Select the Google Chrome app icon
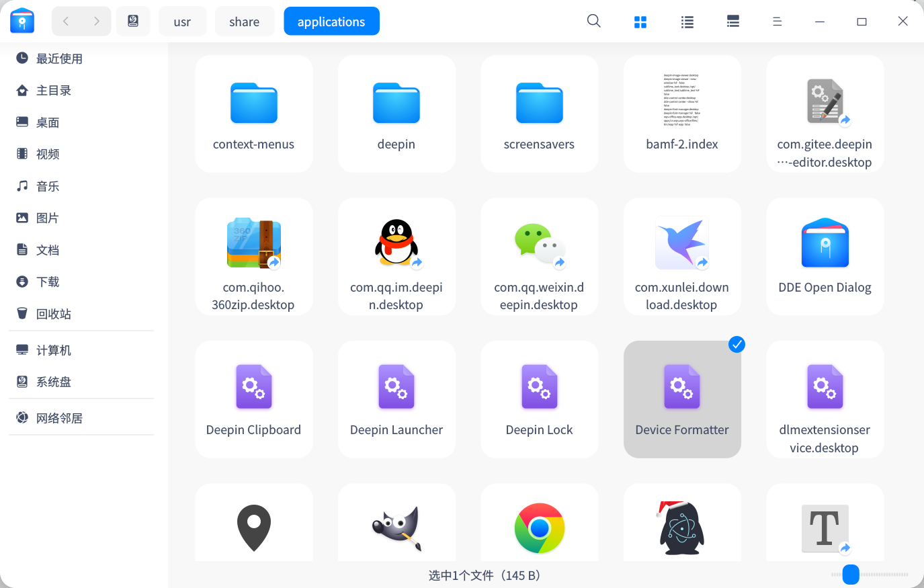 point(540,528)
